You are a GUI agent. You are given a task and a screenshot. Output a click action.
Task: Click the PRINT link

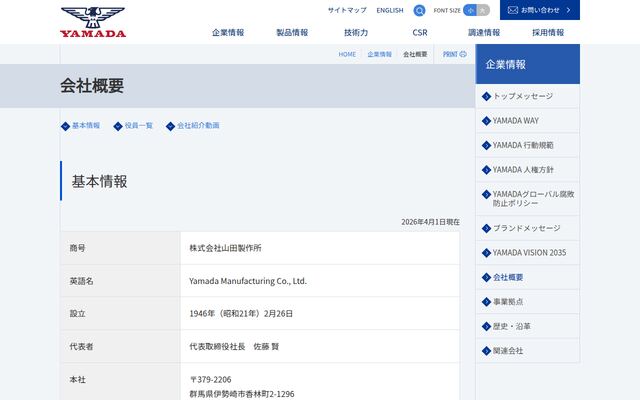point(454,54)
